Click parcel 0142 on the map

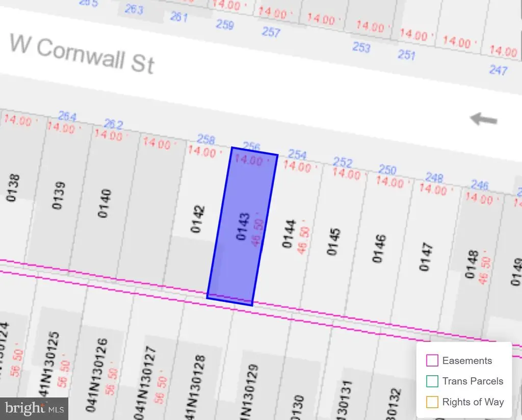198,219
